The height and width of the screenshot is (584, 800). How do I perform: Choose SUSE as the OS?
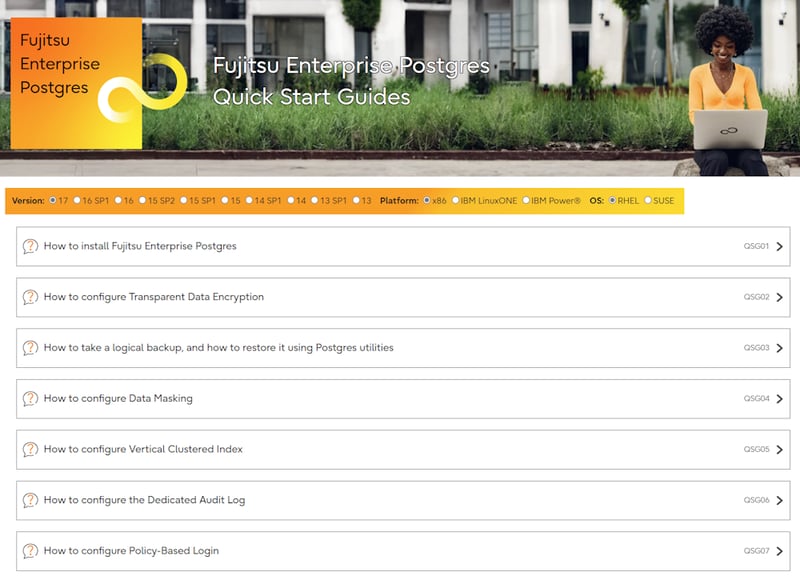click(x=648, y=200)
